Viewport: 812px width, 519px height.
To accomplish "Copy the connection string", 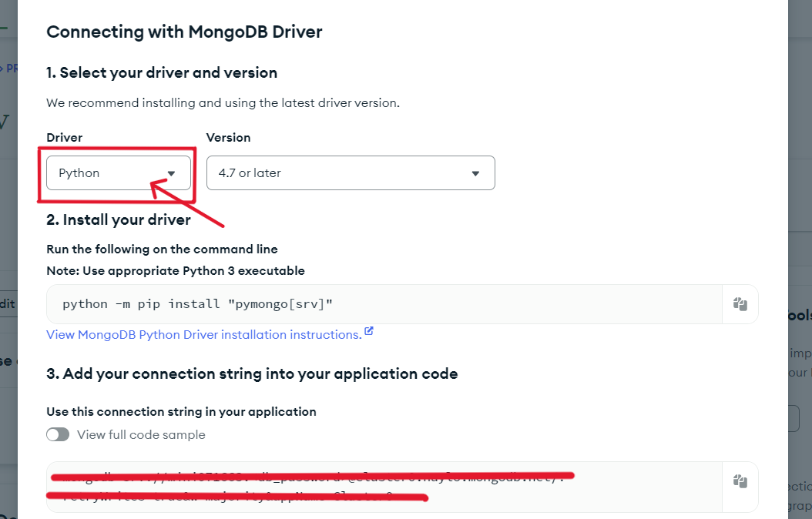I will [x=740, y=481].
